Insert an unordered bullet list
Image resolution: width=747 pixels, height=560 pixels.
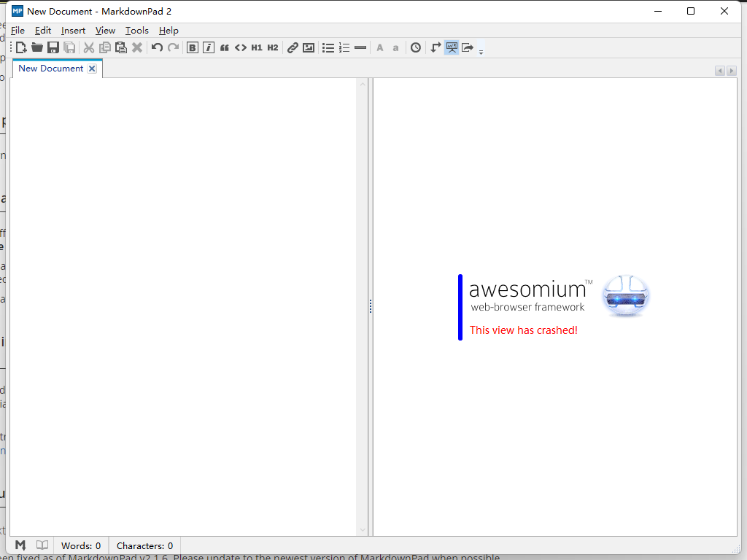[x=328, y=47]
